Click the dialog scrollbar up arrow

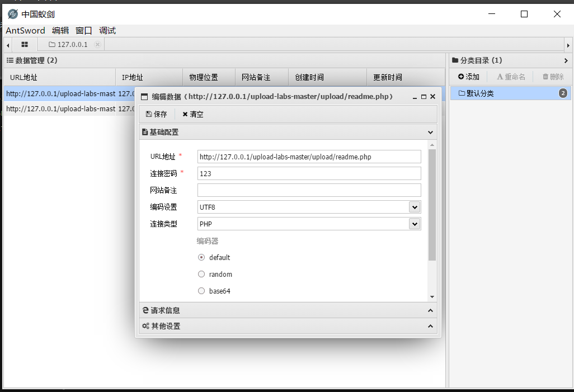[432, 145]
